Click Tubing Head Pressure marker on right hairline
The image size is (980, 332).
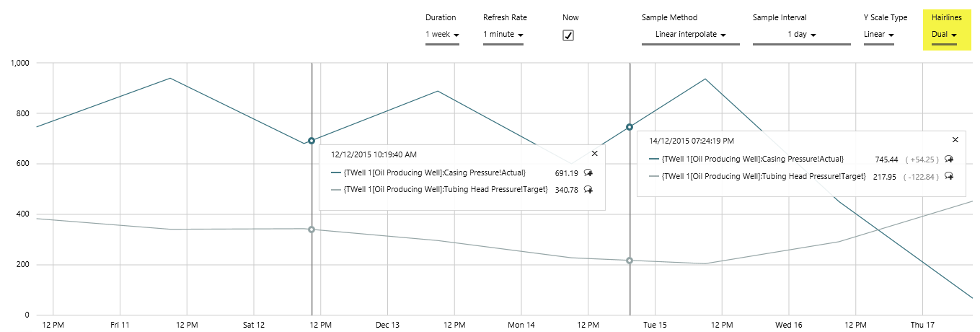(630, 261)
